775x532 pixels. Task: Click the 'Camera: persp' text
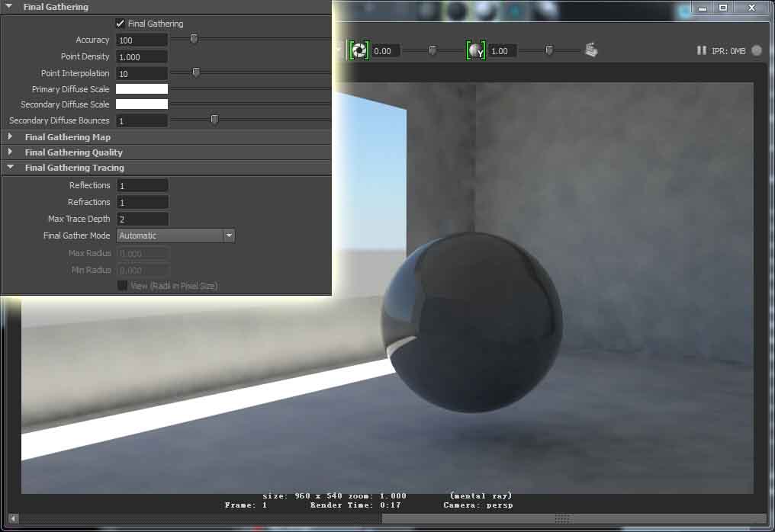point(478,505)
